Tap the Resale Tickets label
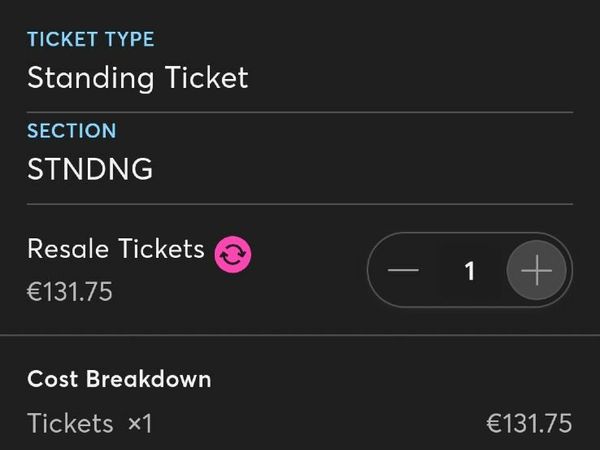 coord(116,249)
